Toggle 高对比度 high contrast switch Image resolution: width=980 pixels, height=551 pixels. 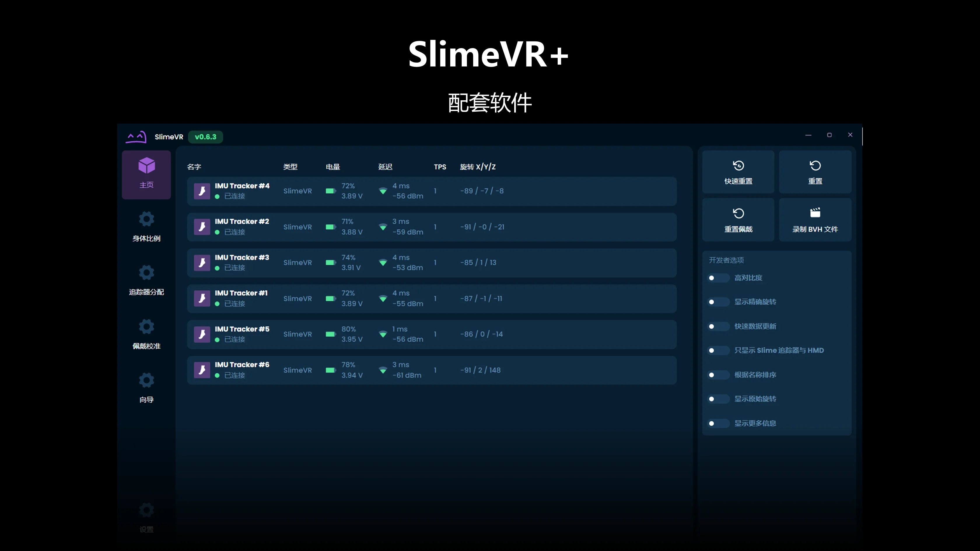click(718, 278)
